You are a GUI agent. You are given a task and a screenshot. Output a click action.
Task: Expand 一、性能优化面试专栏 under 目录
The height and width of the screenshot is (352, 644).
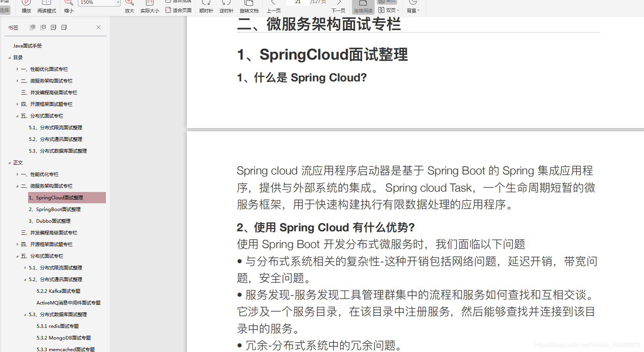point(17,69)
